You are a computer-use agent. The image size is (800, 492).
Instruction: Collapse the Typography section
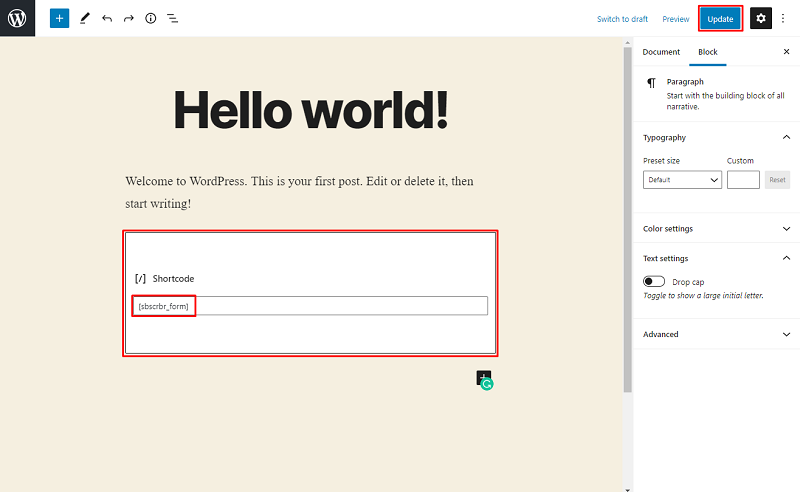coord(786,137)
